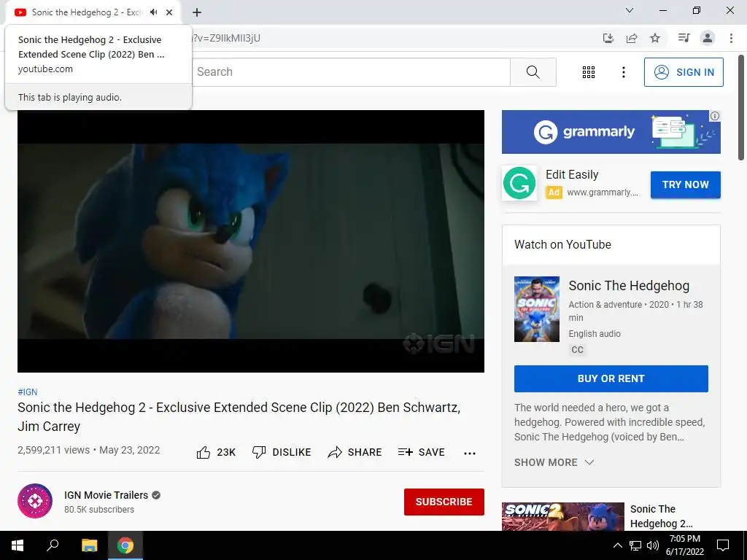
Task: Open File Explorer from the taskbar
Action: pos(89,545)
